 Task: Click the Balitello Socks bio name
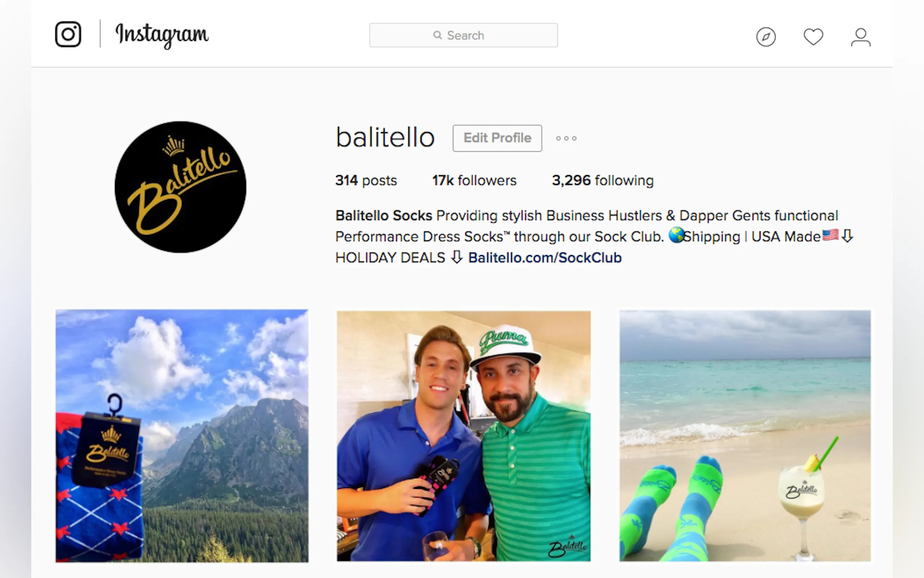click(x=383, y=215)
